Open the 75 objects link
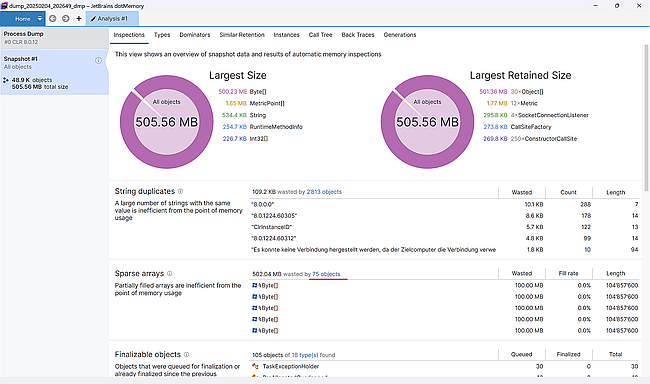650x384 pixels. click(x=326, y=274)
